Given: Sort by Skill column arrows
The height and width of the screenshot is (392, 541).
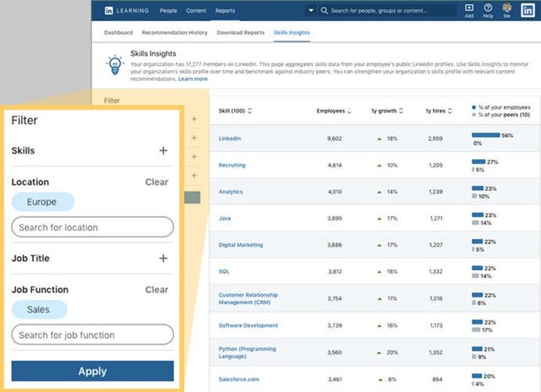Looking at the screenshot, I should 249,111.
